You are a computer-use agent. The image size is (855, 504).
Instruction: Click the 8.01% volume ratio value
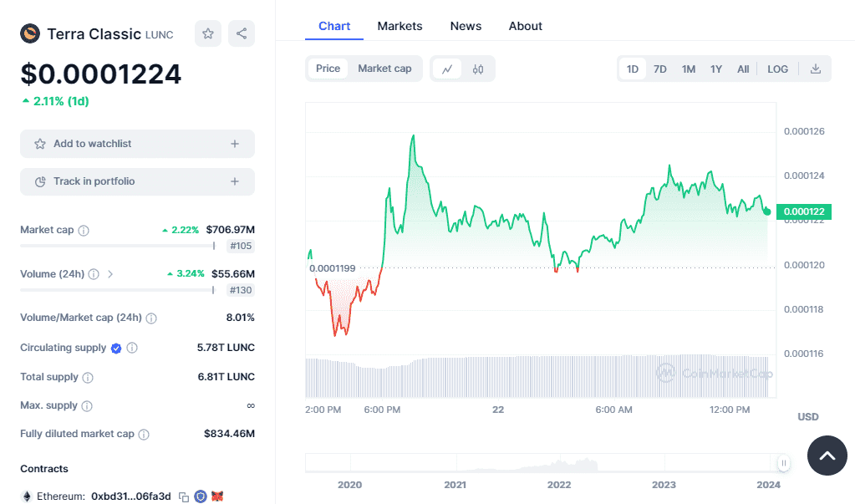pos(241,318)
